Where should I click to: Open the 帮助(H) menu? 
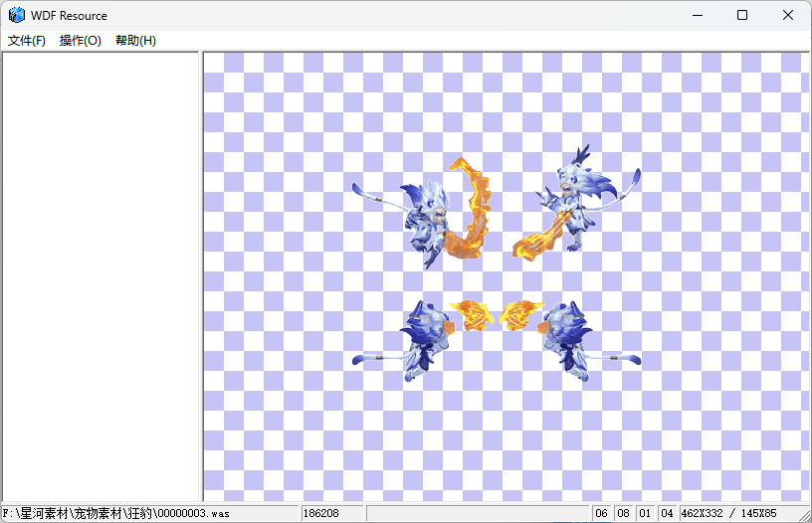click(135, 41)
